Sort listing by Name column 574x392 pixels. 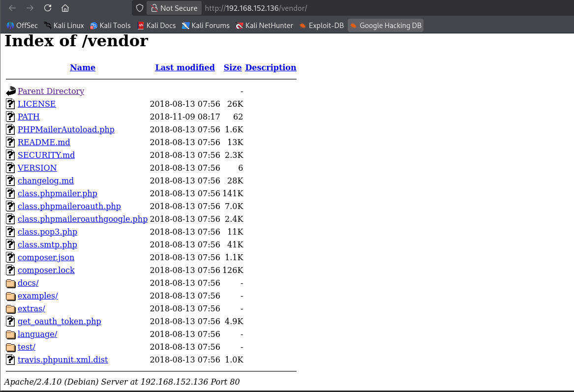pos(82,67)
